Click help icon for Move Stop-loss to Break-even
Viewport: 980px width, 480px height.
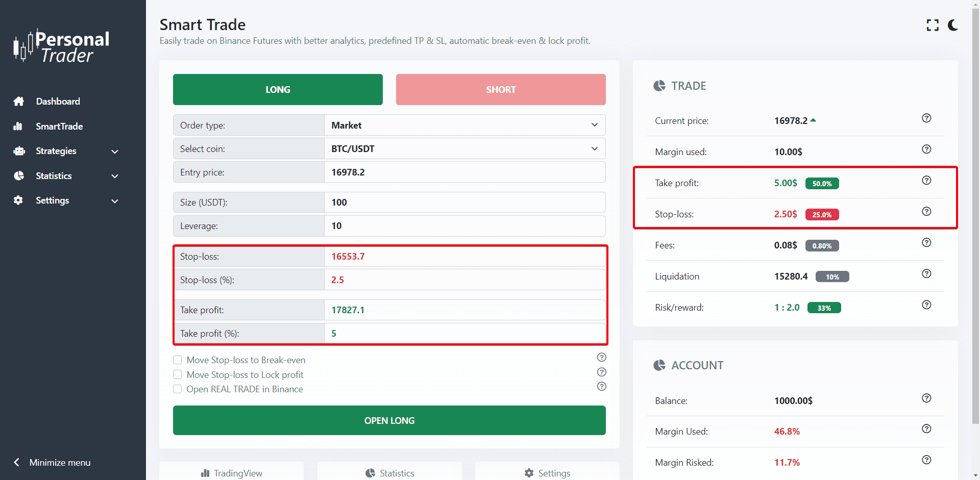point(602,357)
